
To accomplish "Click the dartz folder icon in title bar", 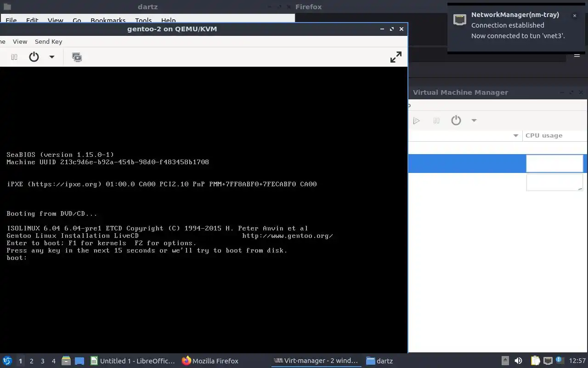I will tap(7, 7).
